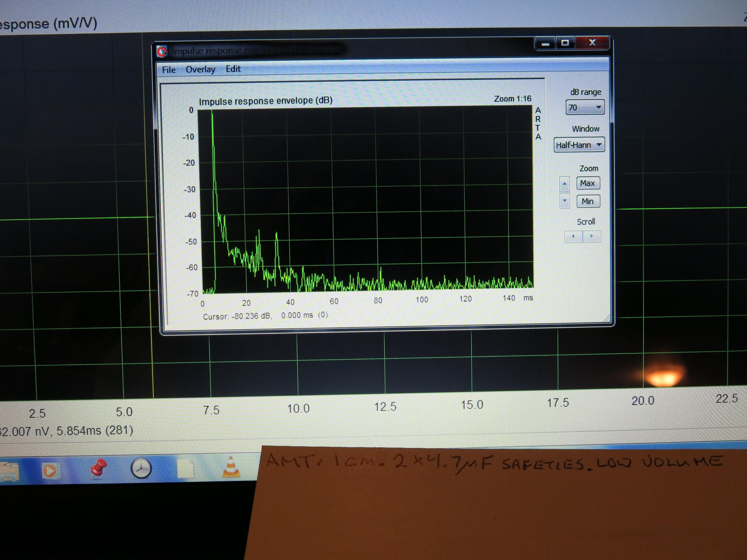Click the blank document taskbar icon
This screenshot has width=747, height=560.
point(185,469)
